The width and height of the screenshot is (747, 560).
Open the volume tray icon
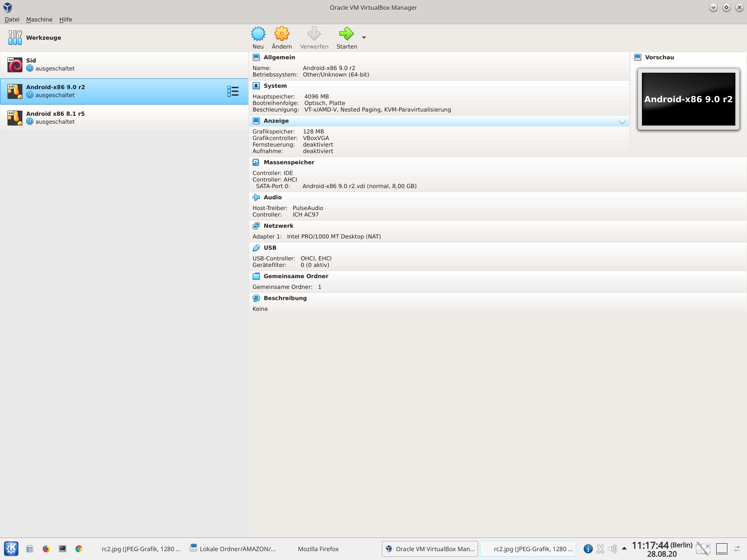point(613,549)
